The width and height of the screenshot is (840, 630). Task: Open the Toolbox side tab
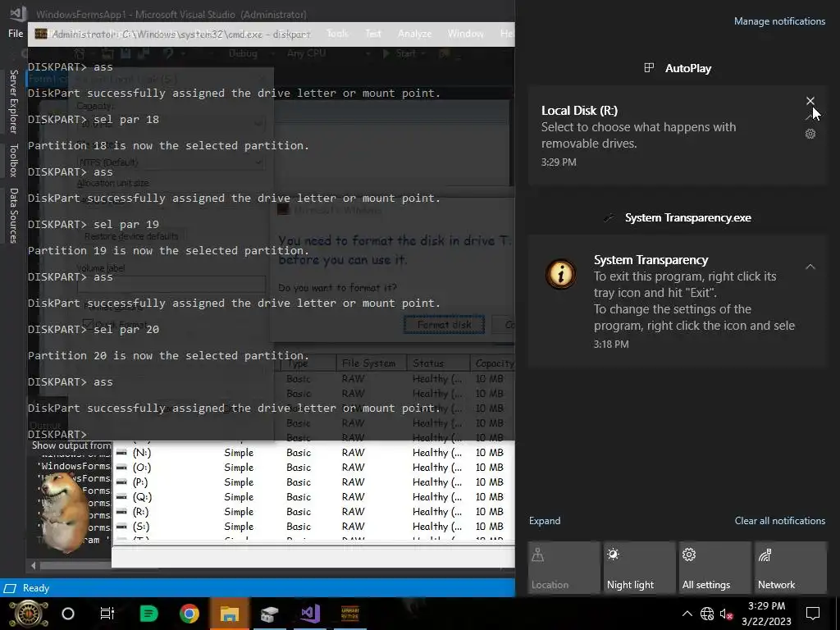(14, 161)
